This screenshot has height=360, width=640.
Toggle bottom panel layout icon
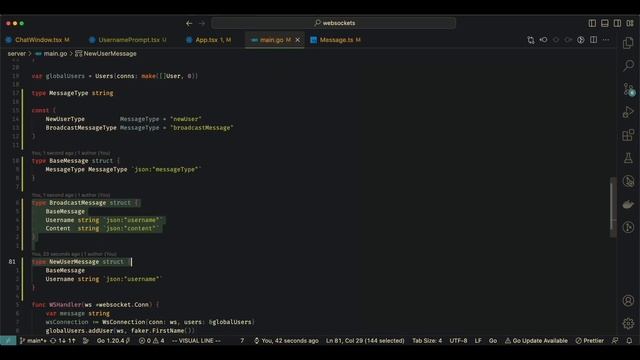pyautogui.click(x=604, y=23)
